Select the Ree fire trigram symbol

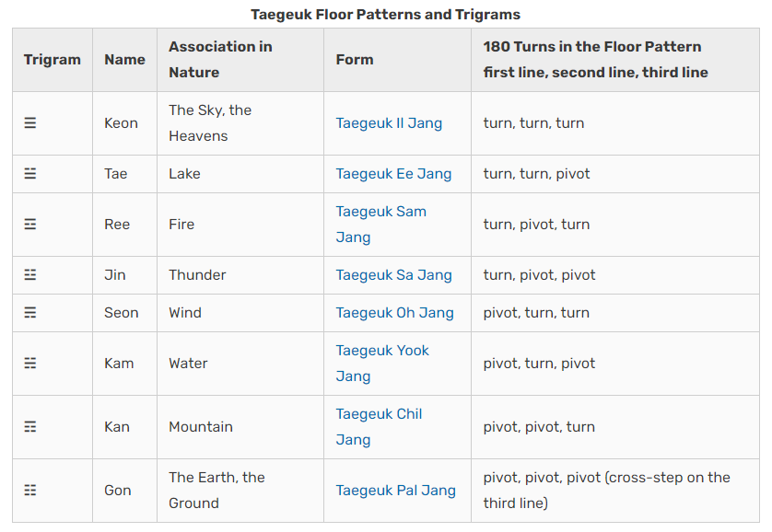coord(30,225)
